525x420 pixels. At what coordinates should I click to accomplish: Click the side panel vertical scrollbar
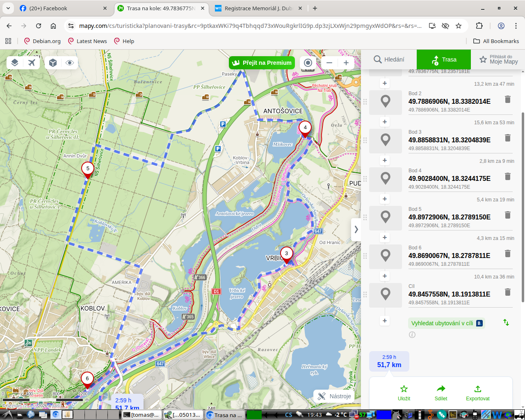click(x=523, y=205)
